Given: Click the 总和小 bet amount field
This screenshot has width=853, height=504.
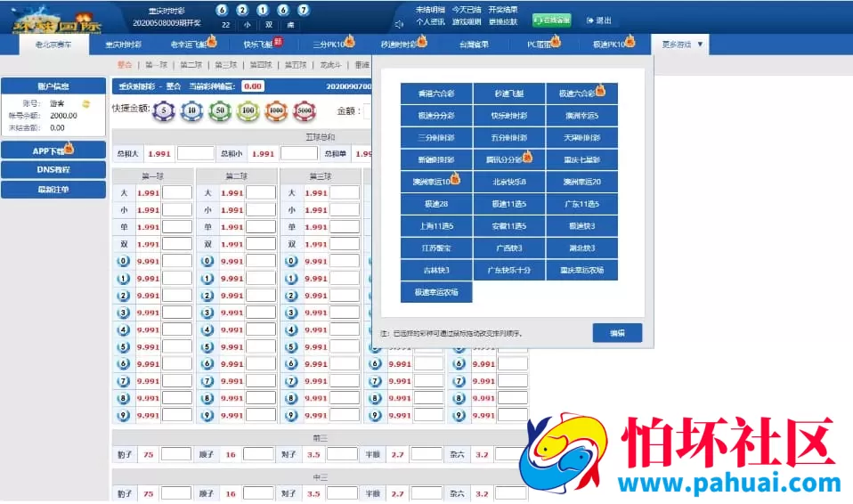Looking at the screenshot, I should pyautogui.click(x=299, y=153).
